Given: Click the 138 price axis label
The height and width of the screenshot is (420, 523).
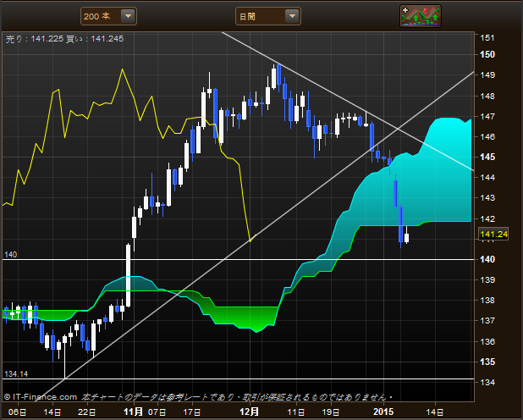Looking at the screenshot, I should 487,300.
